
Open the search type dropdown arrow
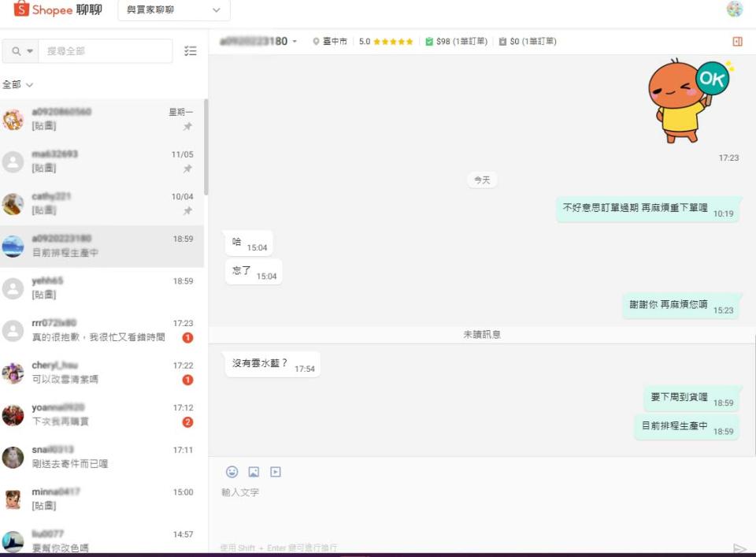click(31, 51)
